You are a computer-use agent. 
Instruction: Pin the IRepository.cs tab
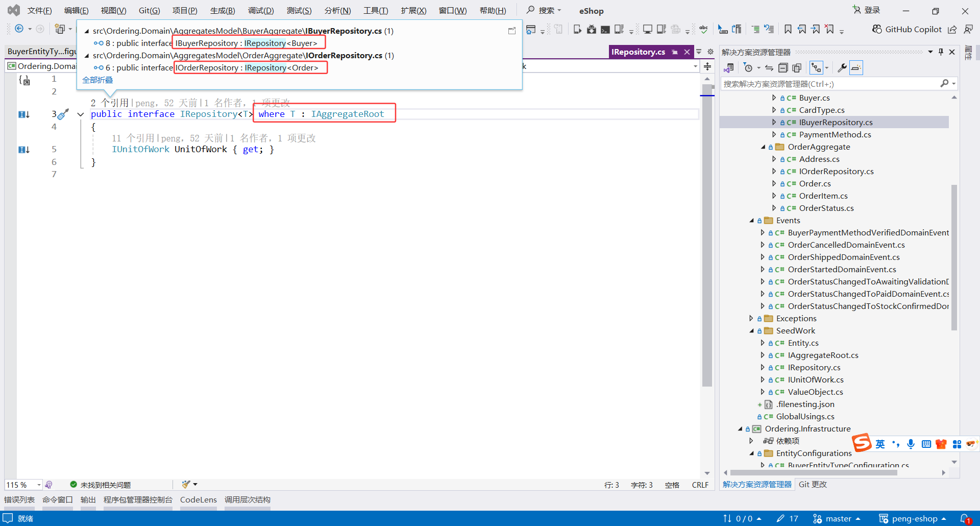[x=675, y=52]
